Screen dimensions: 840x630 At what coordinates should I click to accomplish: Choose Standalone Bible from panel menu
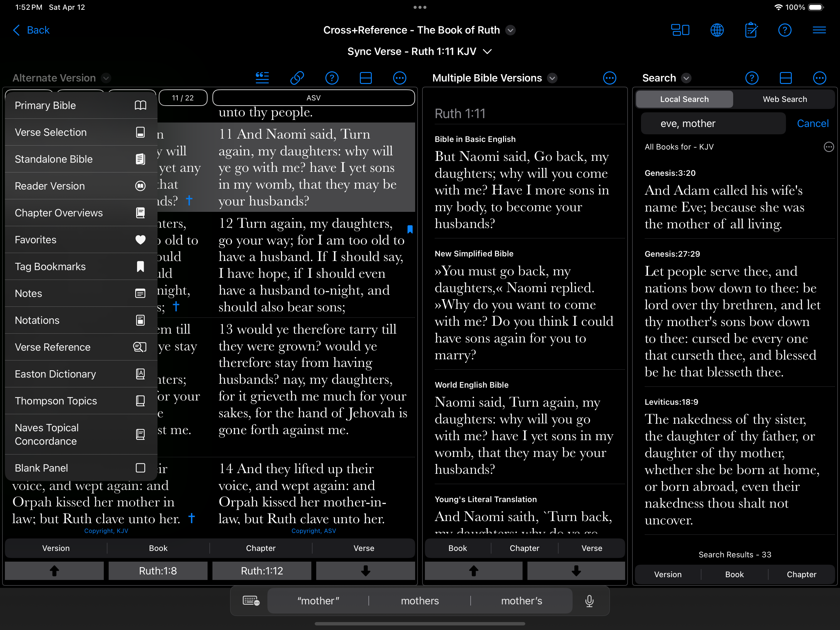[x=81, y=159]
